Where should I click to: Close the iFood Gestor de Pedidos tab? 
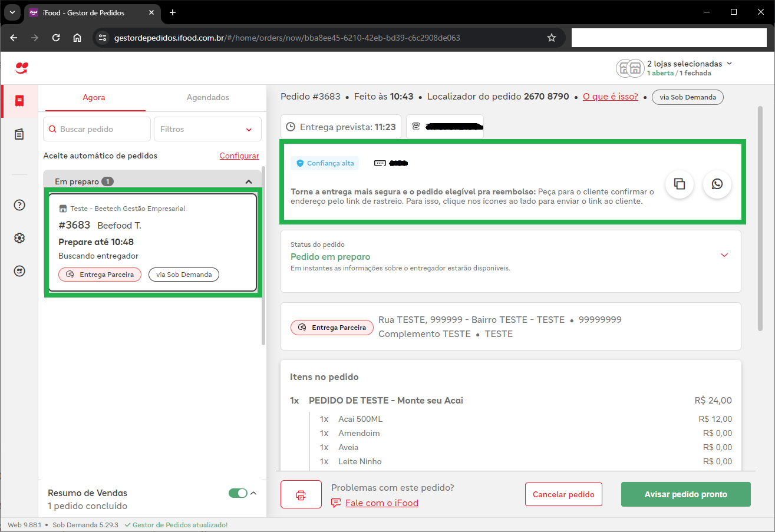tap(151, 12)
